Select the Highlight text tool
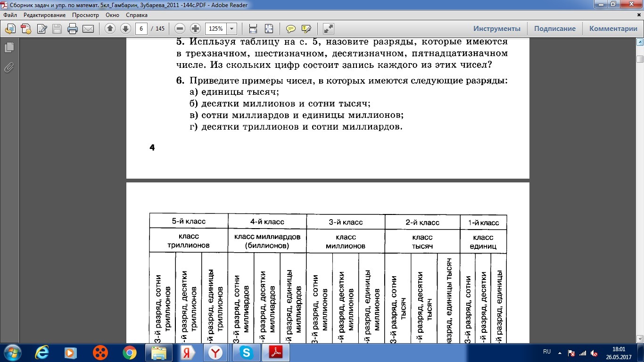Screen dimensions: 644x362 tap(306, 29)
